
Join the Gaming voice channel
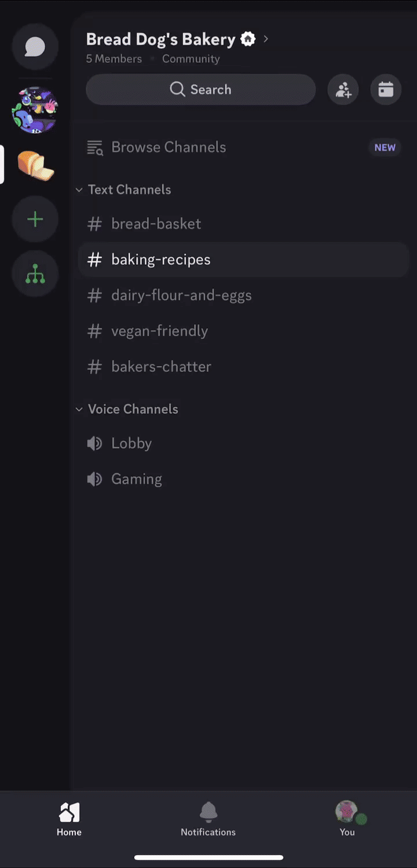[136, 479]
